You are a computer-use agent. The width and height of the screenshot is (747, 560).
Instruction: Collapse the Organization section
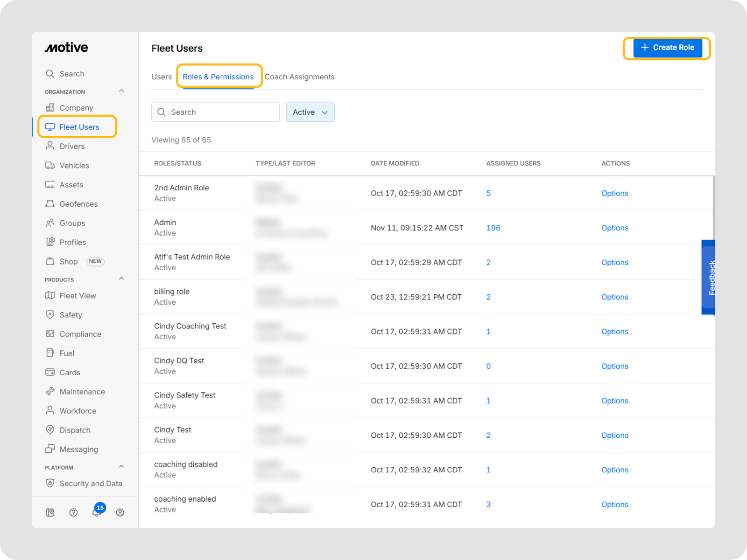121,91
